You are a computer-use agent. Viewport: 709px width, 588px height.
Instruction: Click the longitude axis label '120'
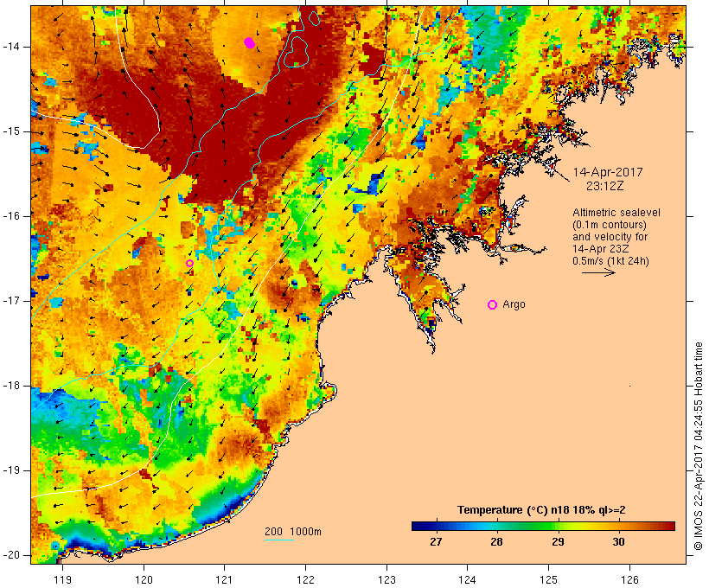tap(144, 579)
